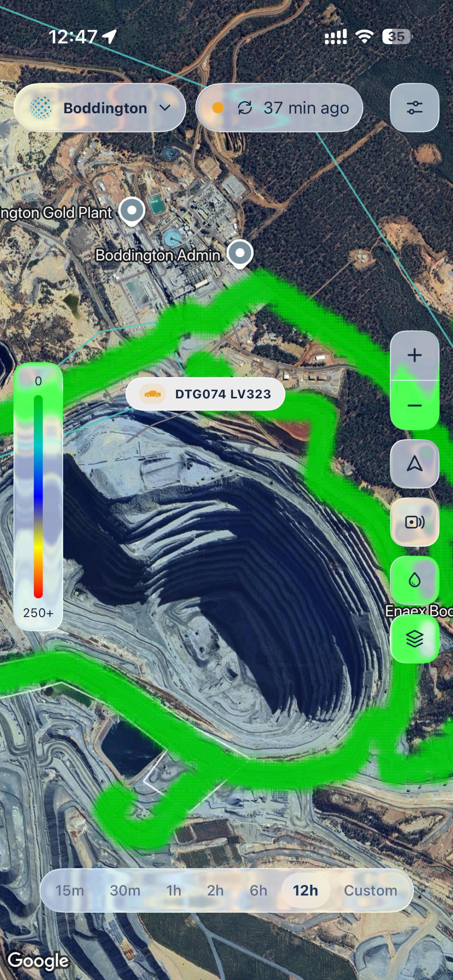Select the 1h time range

point(174,891)
